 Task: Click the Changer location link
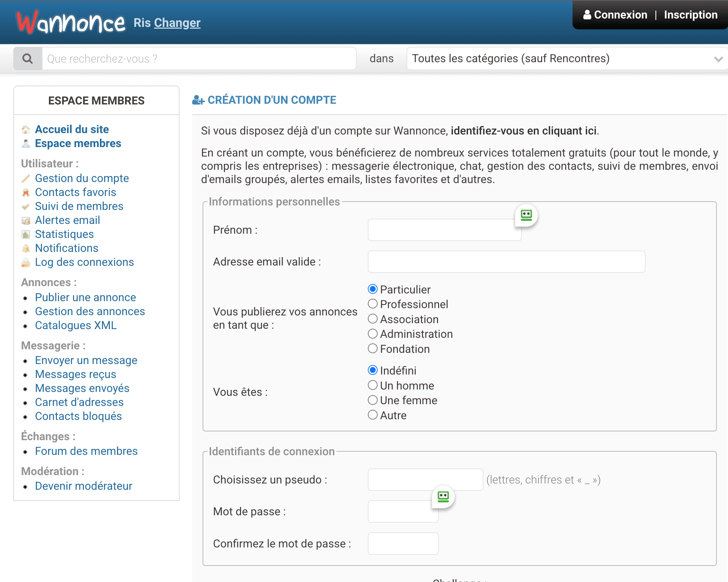coord(177,23)
